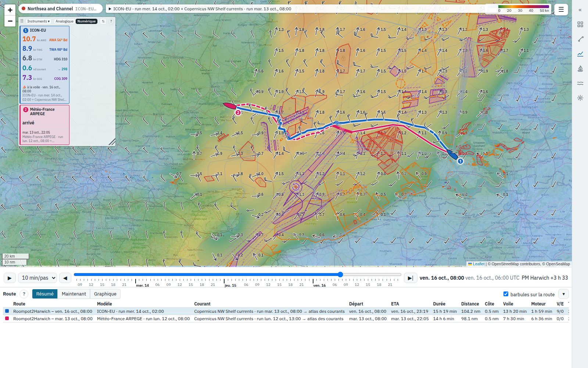Open the 10 min/pas step selector
The width and height of the screenshot is (588, 368).
tap(37, 278)
